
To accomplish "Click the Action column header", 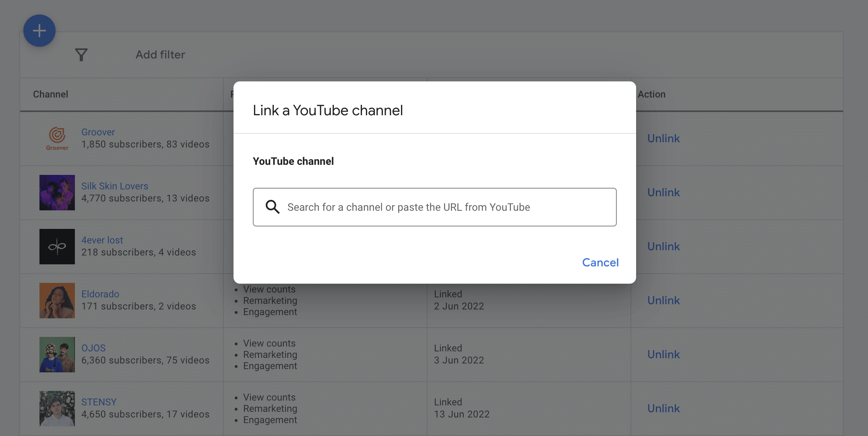I will (x=651, y=94).
